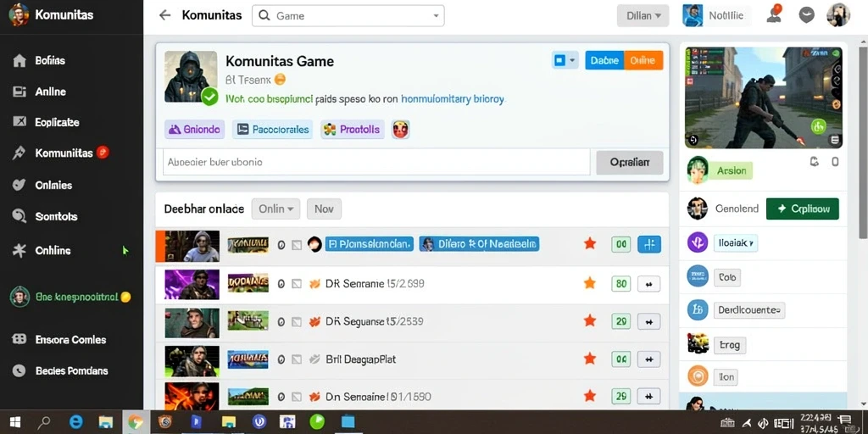The height and width of the screenshot is (434, 868).
Task: Click the orange Online toggle button
Action: click(x=643, y=60)
